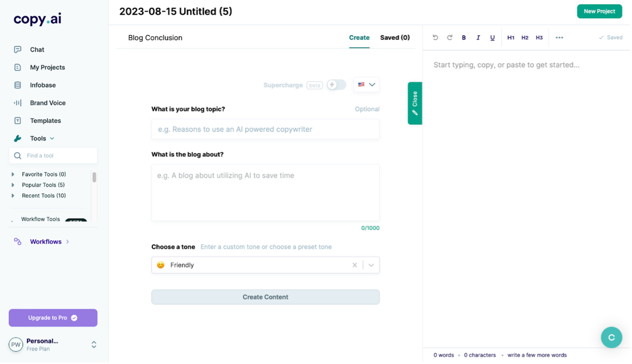Screen dimensions: 632x364
Task: Click the Infobase database icon
Action: coord(18,85)
